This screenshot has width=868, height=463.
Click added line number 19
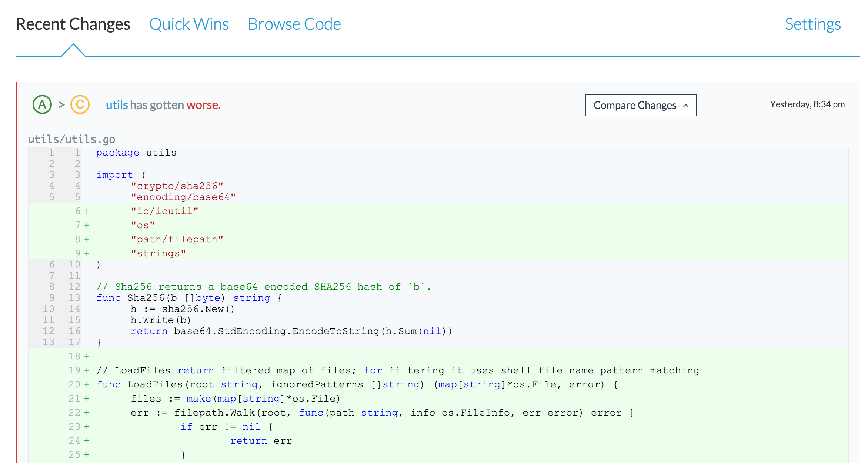74,370
